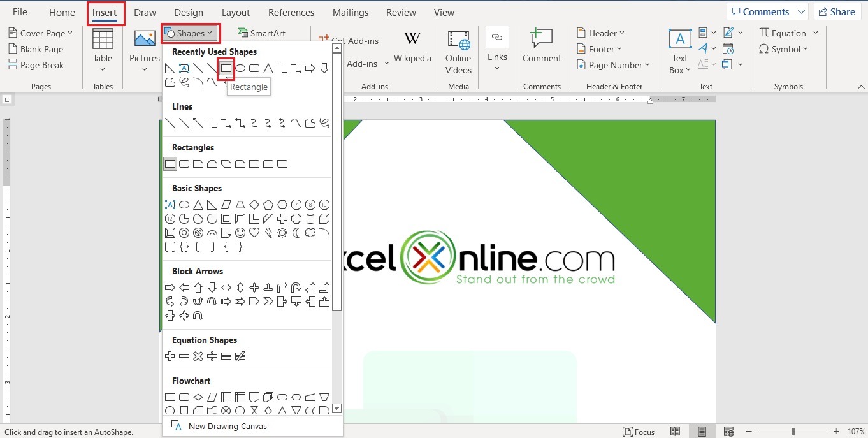Image resolution: width=868 pixels, height=438 pixels.
Task: Switch to Web Layout view
Action: pyautogui.click(x=729, y=432)
